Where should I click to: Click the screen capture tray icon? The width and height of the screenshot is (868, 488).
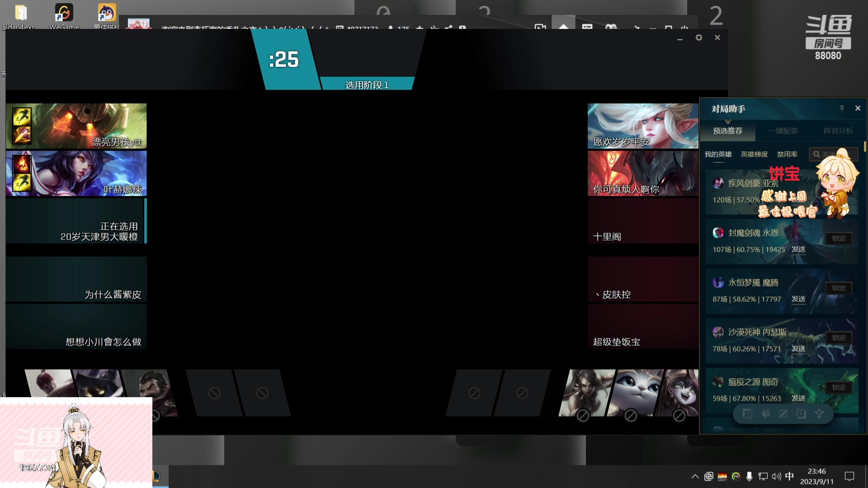pyautogui.click(x=709, y=476)
